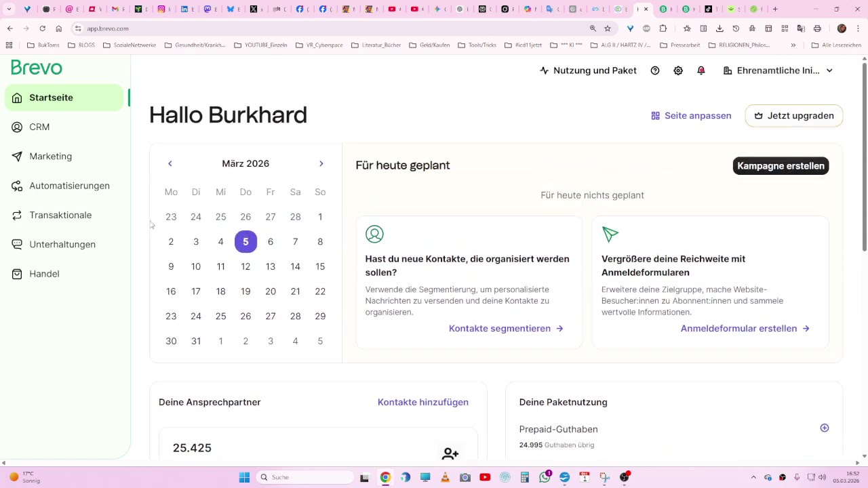Click plus icon beside Prepaid-Guthaben
The image size is (868, 488).
coord(825,428)
